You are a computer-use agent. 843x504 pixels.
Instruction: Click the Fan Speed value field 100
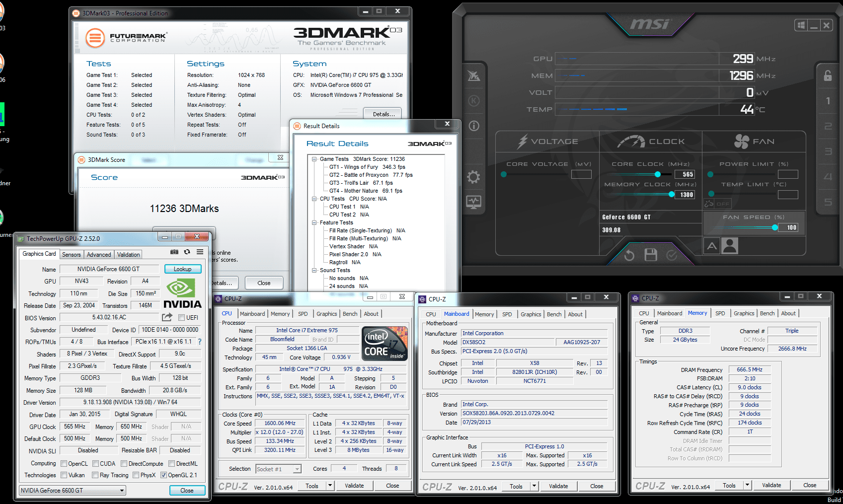click(788, 227)
